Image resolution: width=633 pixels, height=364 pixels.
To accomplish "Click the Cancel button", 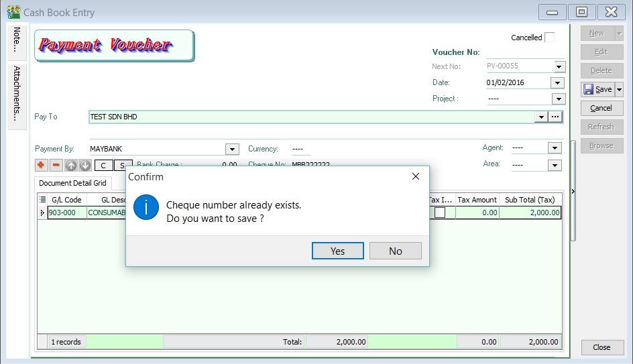I will point(601,108).
